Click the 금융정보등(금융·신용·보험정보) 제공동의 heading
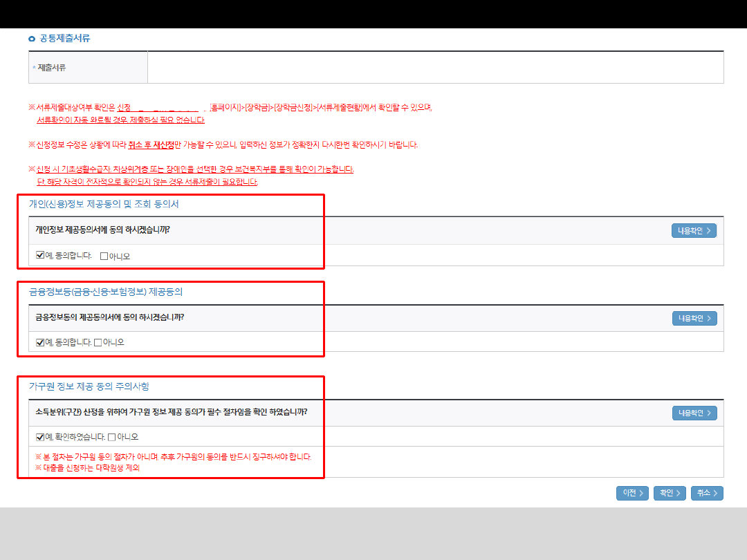This screenshot has height=560, width=747. 105,292
